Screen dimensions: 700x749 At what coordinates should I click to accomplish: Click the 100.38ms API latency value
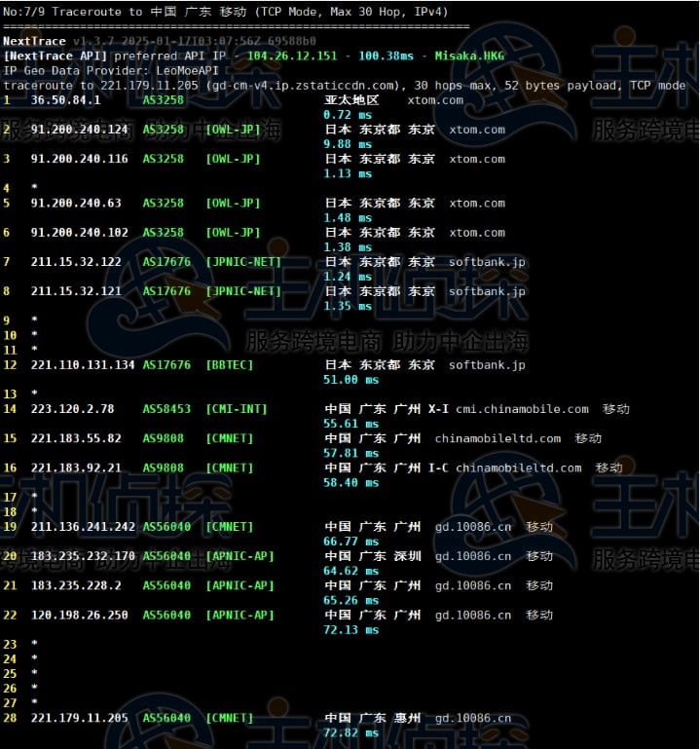coord(386,56)
